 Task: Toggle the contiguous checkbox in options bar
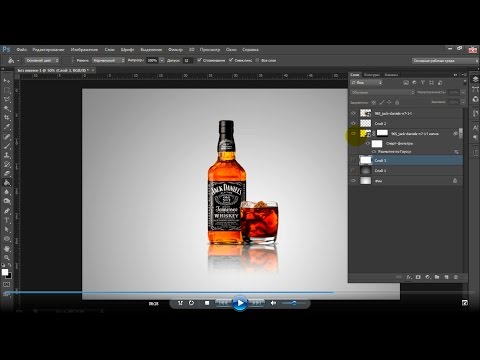[x=231, y=60]
